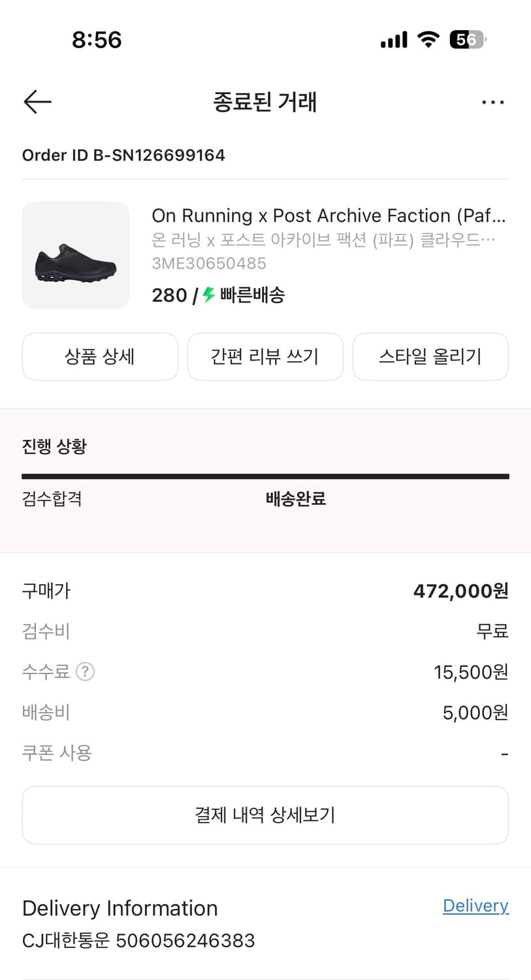Viewport: 531px width, 980px height.
Task: Tap the back arrow icon
Action: [37, 102]
